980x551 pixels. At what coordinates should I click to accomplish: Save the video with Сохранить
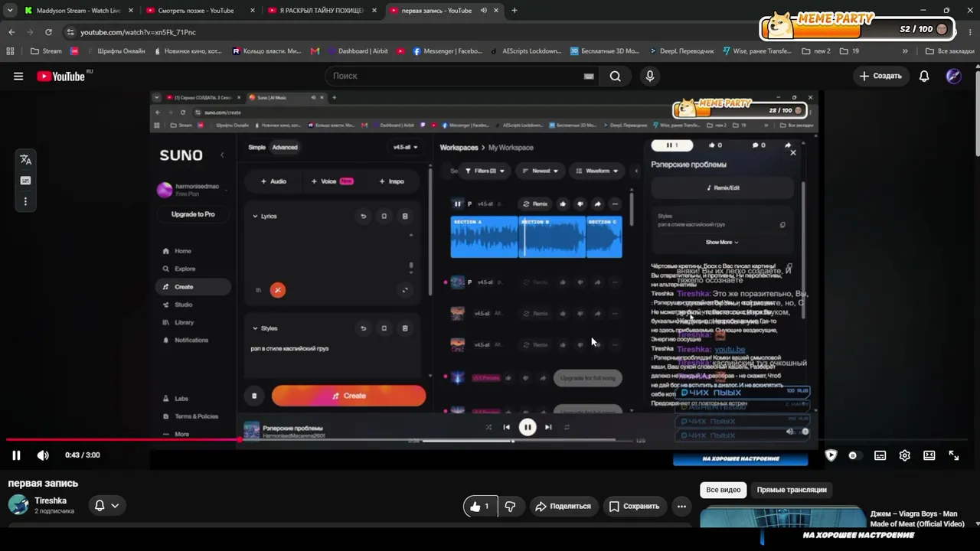[x=634, y=506]
